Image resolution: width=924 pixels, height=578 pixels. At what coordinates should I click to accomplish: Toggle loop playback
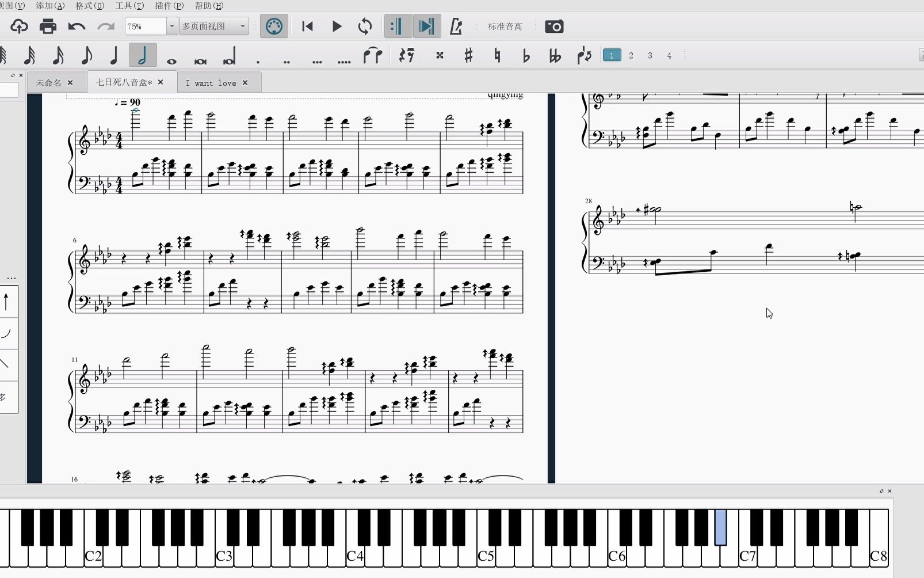coord(365,26)
